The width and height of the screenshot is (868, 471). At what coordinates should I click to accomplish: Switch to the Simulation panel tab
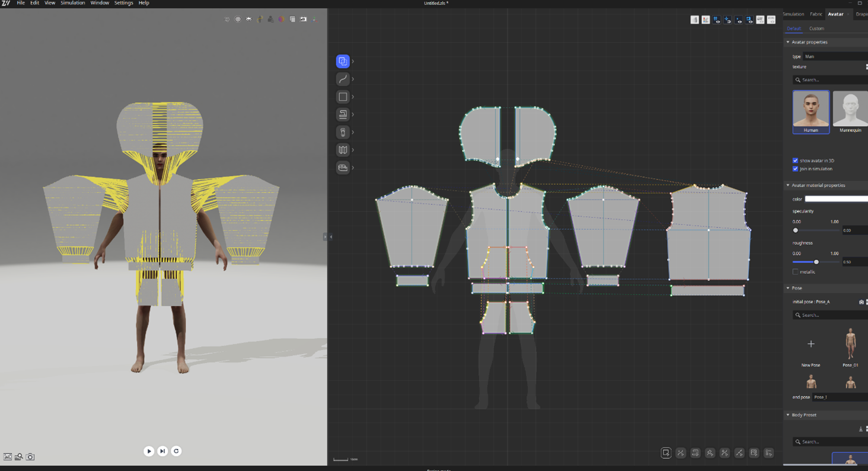pos(793,14)
